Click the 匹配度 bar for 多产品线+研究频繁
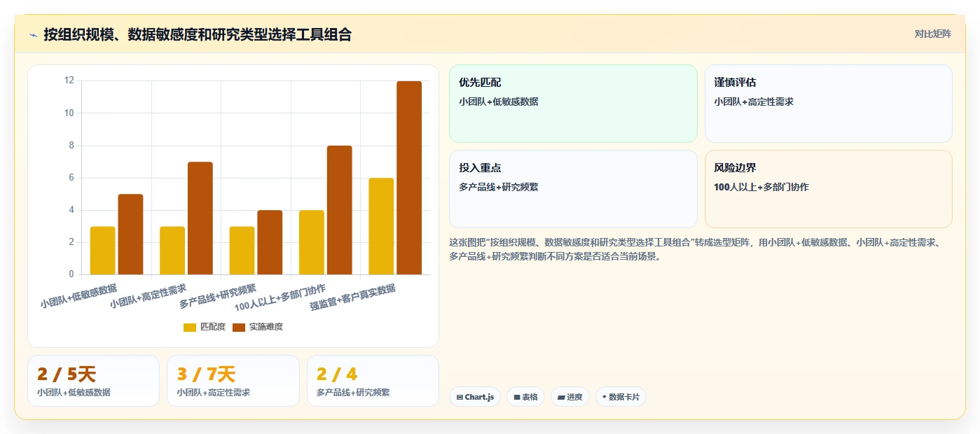980x434 pixels. click(242, 251)
